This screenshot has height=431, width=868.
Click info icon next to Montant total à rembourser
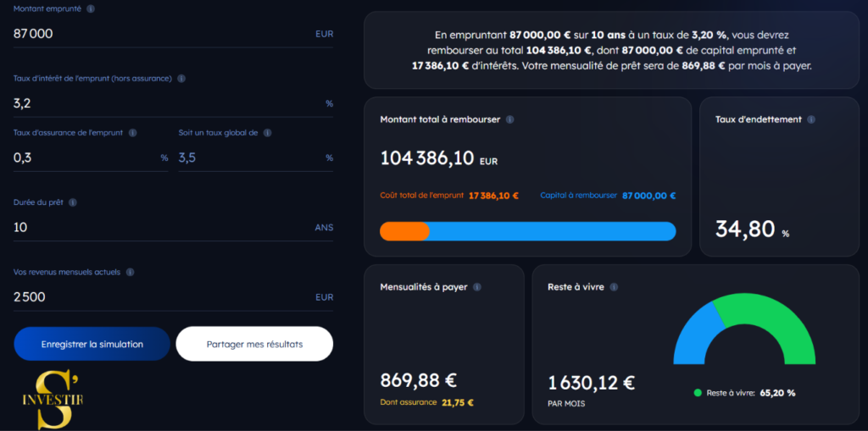tap(509, 119)
